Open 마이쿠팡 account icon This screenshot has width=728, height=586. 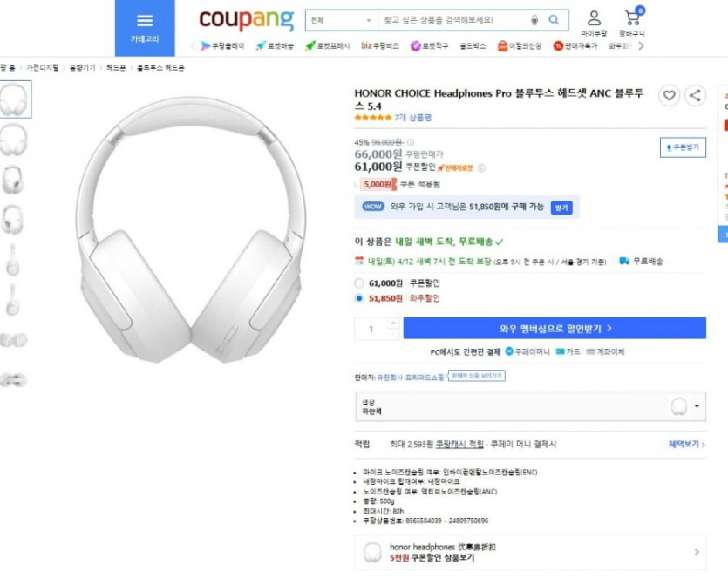point(594,24)
